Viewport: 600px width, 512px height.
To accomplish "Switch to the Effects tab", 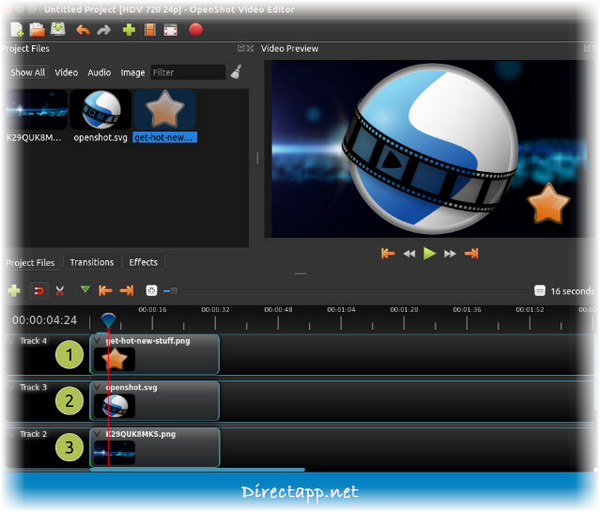I will pyautogui.click(x=143, y=262).
